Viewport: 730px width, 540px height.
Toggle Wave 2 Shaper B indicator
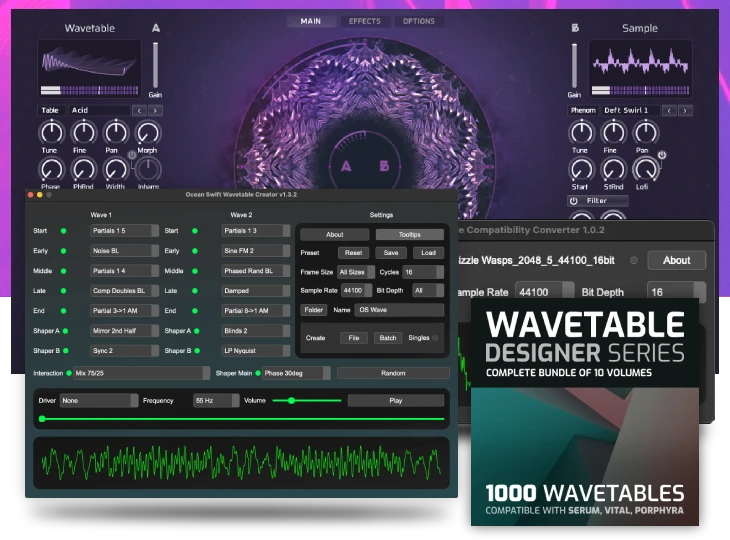click(x=197, y=351)
